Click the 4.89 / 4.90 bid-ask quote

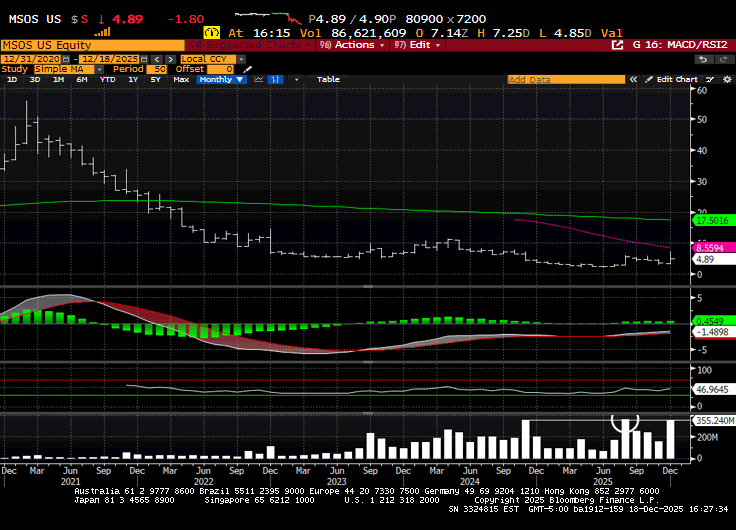353,19
